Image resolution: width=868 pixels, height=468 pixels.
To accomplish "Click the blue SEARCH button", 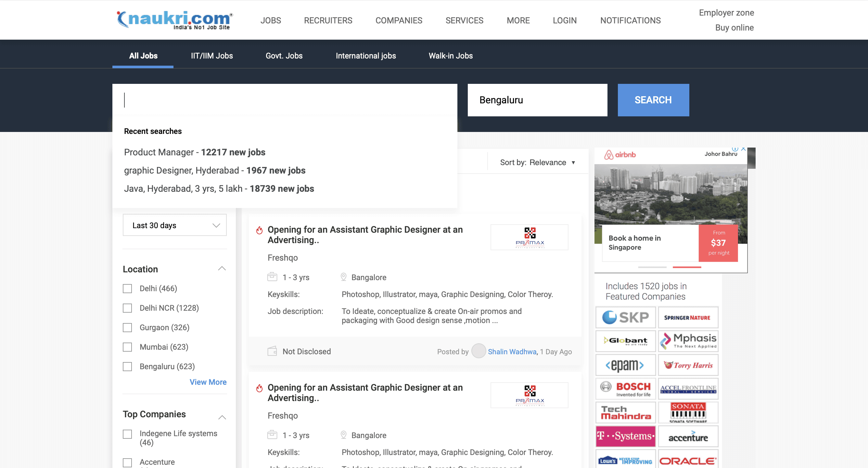I will click(x=653, y=100).
